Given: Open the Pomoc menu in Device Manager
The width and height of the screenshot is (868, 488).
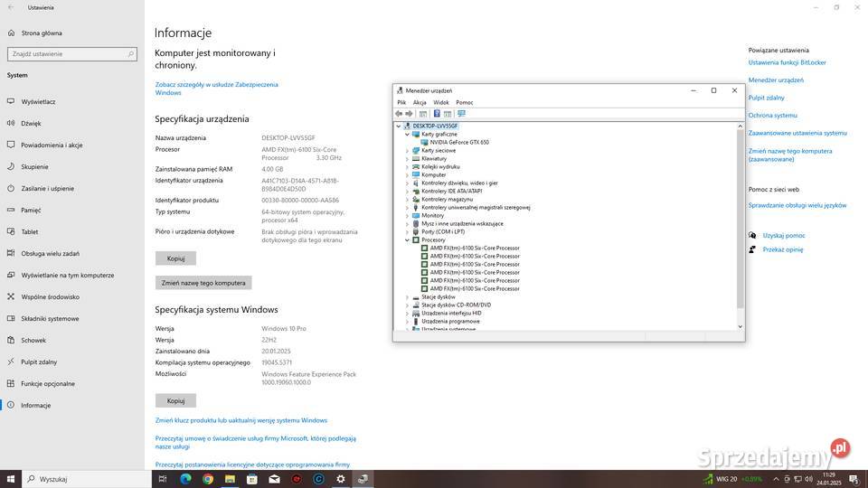Looking at the screenshot, I should coord(465,102).
